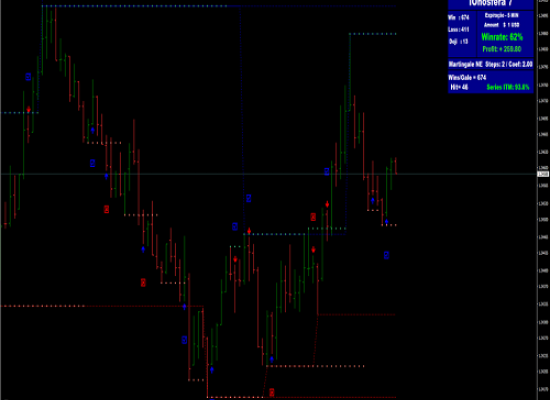Click the Win : 674 counter
This screenshot has height=400, width=550.
(458, 17)
